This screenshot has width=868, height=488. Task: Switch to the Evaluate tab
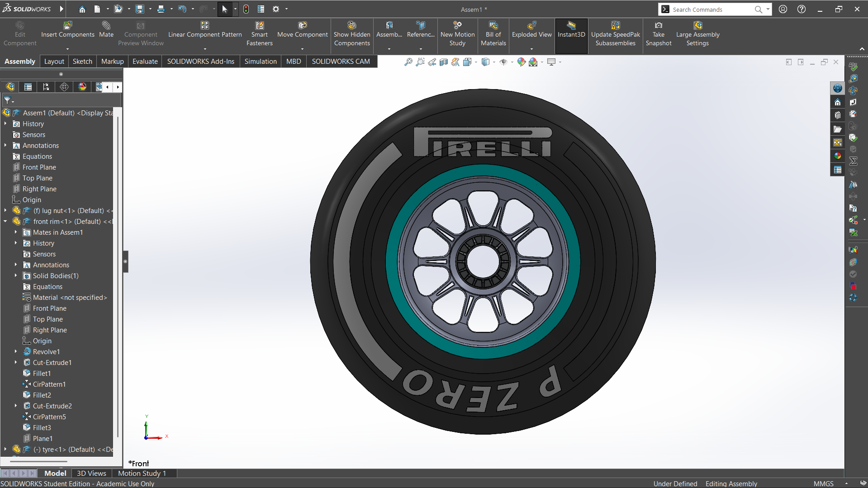pos(145,62)
